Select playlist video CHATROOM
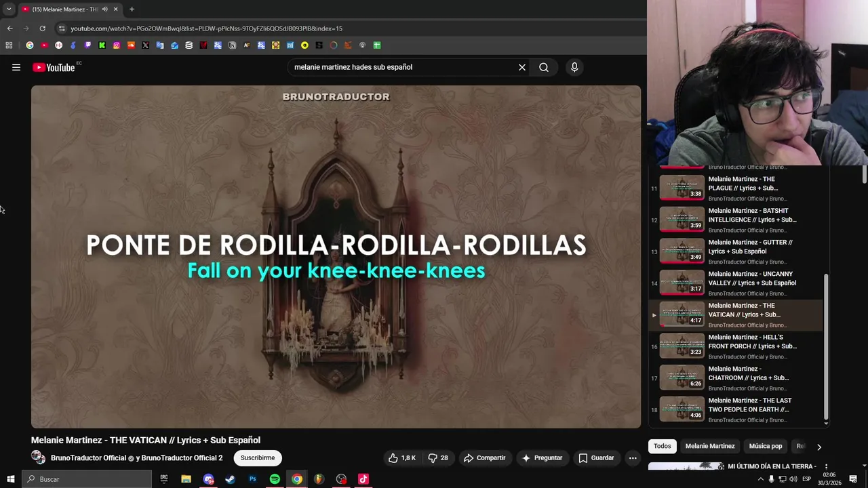 [736, 378]
